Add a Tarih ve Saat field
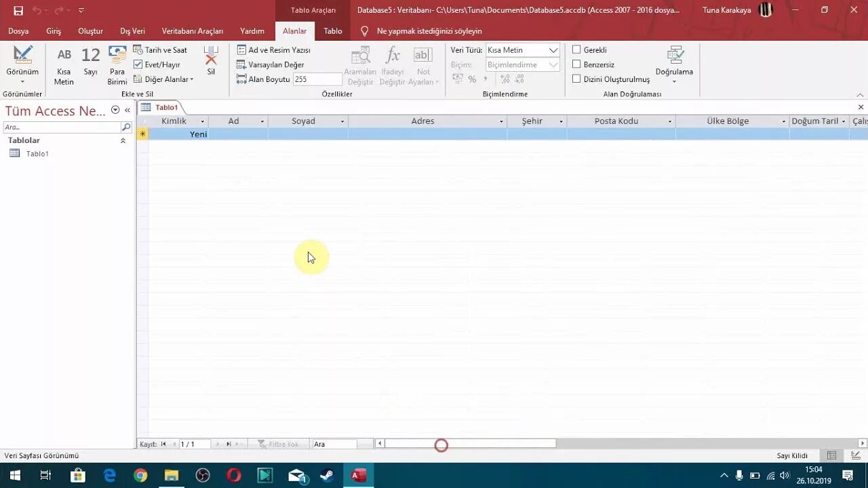The height and width of the screenshot is (488, 868). [x=163, y=49]
